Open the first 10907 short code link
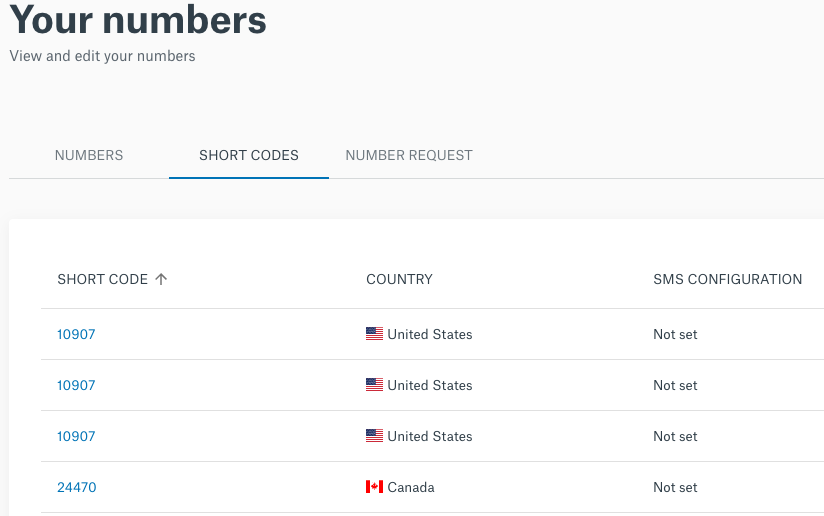Screen dimensions: 824x516 [x=76, y=334]
